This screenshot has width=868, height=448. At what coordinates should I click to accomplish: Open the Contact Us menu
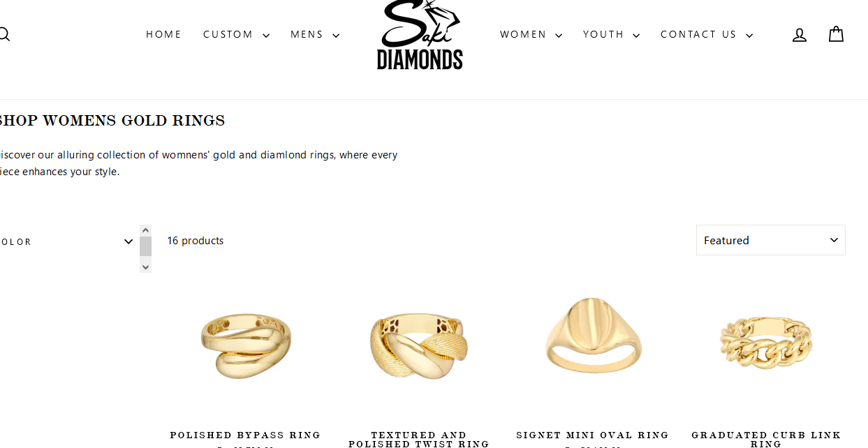tap(707, 35)
